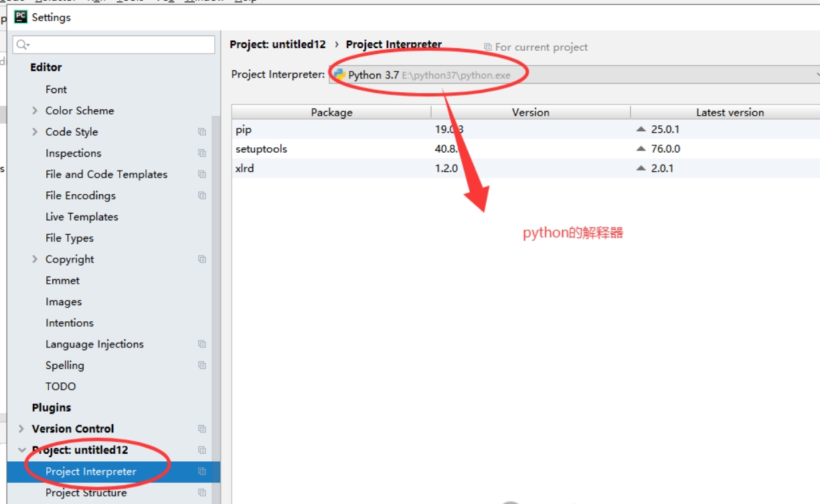Click the project-level icon beside Version Control

coord(202,429)
